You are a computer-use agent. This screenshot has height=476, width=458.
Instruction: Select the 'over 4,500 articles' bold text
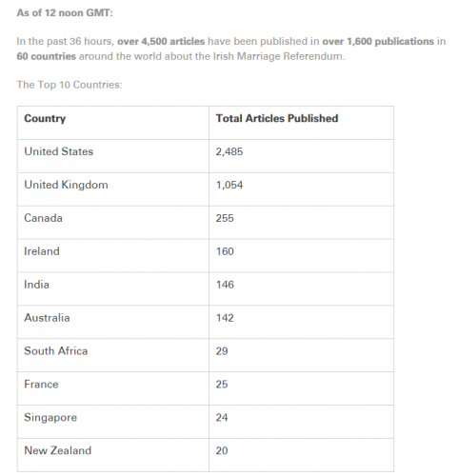pos(161,41)
